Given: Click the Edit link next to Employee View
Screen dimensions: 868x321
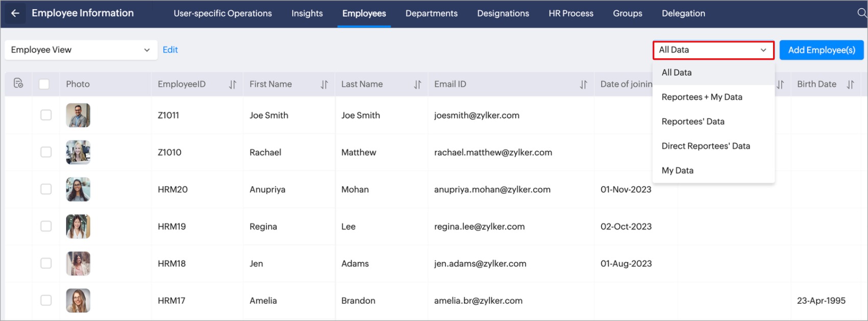Looking at the screenshot, I should click(x=170, y=50).
